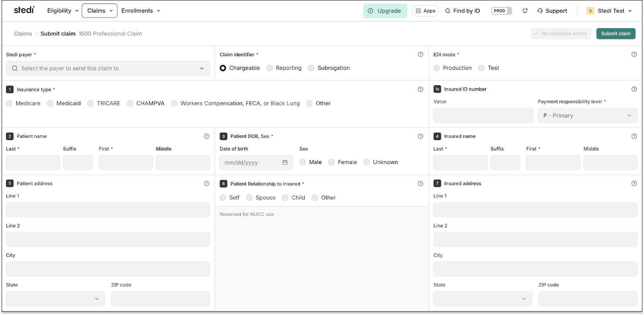The height and width of the screenshot is (315, 644).
Task: Click the refresh icon in top bar
Action: [525, 11]
